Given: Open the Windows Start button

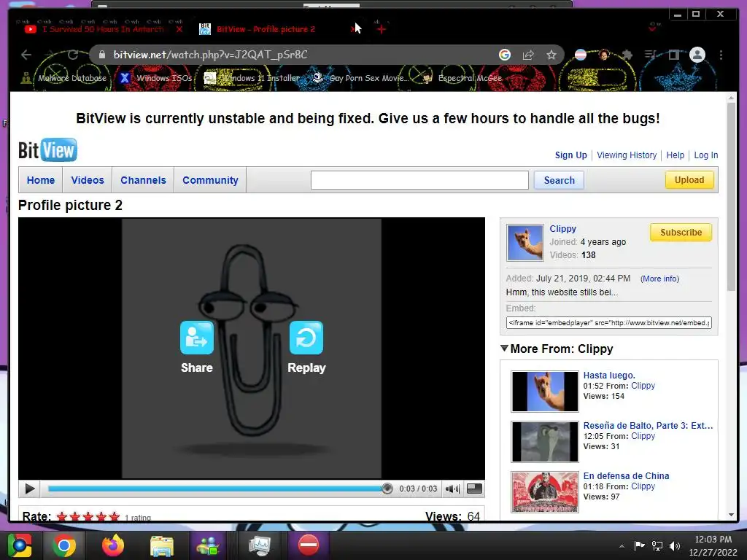Looking at the screenshot, I should (19, 545).
